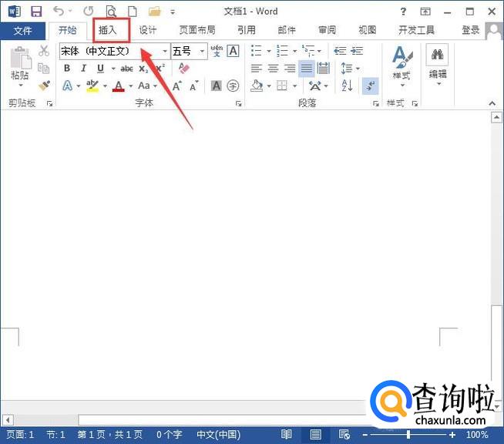Undo the last action
The width and height of the screenshot is (504, 444).
pos(59,12)
